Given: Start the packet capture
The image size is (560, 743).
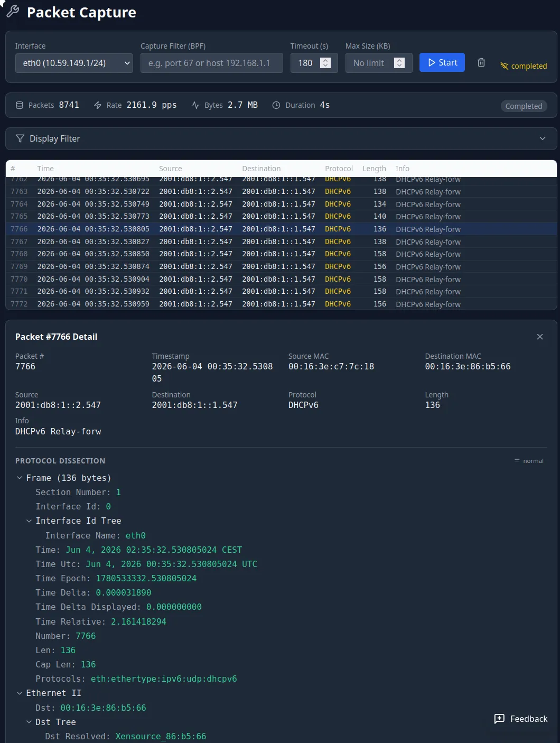Looking at the screenshot, I should pos(442,62).
